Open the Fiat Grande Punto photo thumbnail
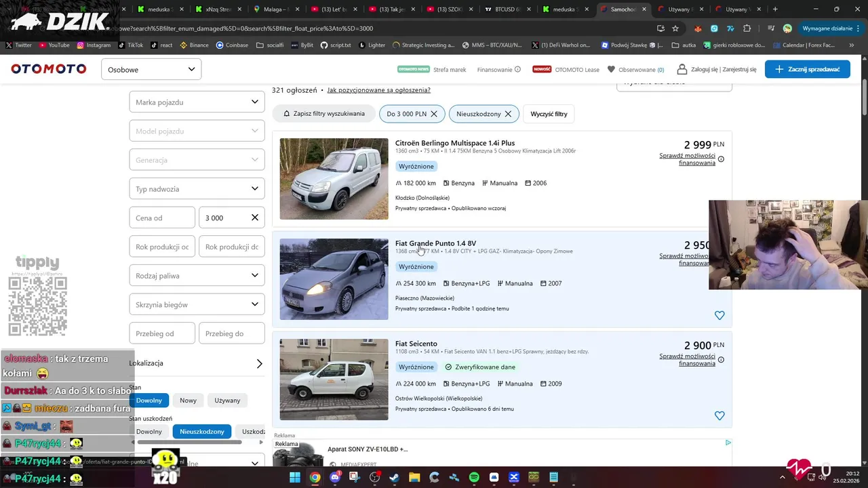Viewport: 868px width, 488px height. (x=334, y=279)
